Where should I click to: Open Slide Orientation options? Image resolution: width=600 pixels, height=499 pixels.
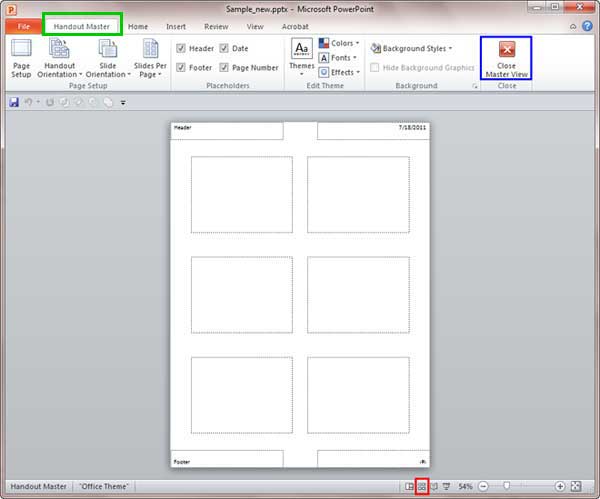click(x=108, y=59)
